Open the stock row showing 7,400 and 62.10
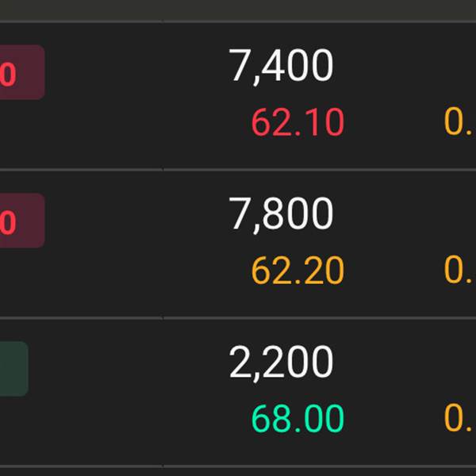This screenshot has width=476, height=476. coord(238,96)
